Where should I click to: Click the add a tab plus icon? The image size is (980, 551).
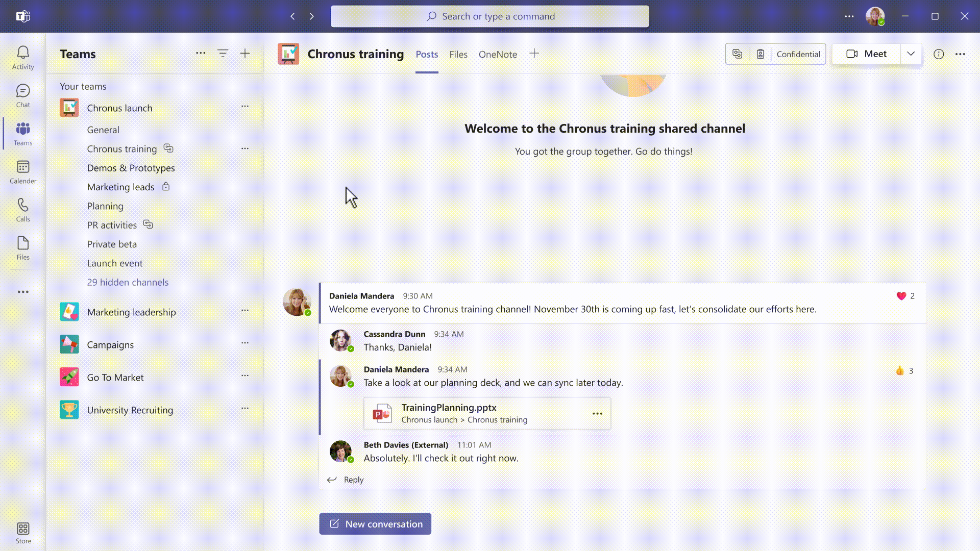click(x=534, y=54)
